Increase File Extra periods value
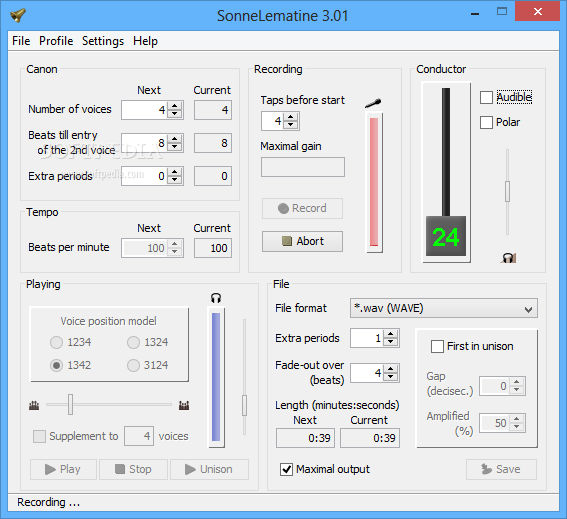This screenshot has height=519, width=567. [x=391, y=334]
